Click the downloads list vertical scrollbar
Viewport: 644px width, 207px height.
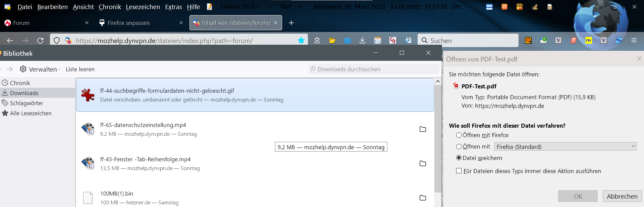tap(438, 138)
